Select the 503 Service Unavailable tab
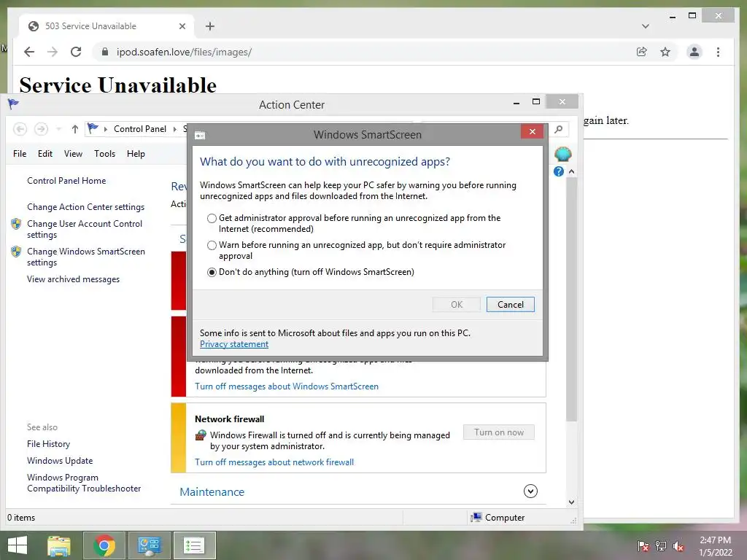The width and height of the screenshot is (747, 560). click(107, 26)
